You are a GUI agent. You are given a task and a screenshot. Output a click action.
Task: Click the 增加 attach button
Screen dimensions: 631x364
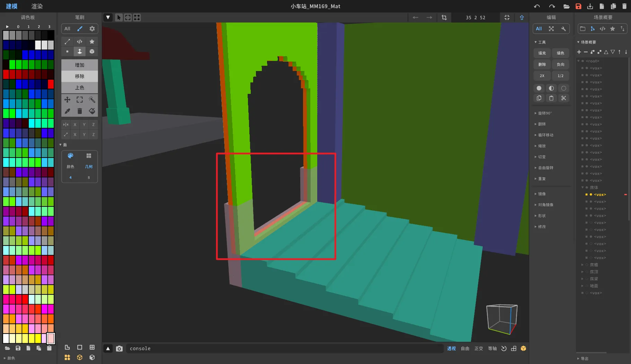79,65
